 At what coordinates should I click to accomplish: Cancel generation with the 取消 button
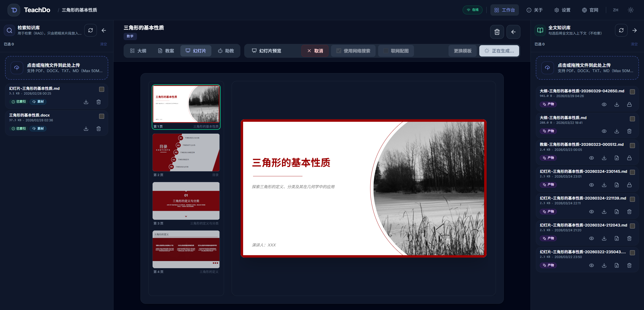point(315,51)
